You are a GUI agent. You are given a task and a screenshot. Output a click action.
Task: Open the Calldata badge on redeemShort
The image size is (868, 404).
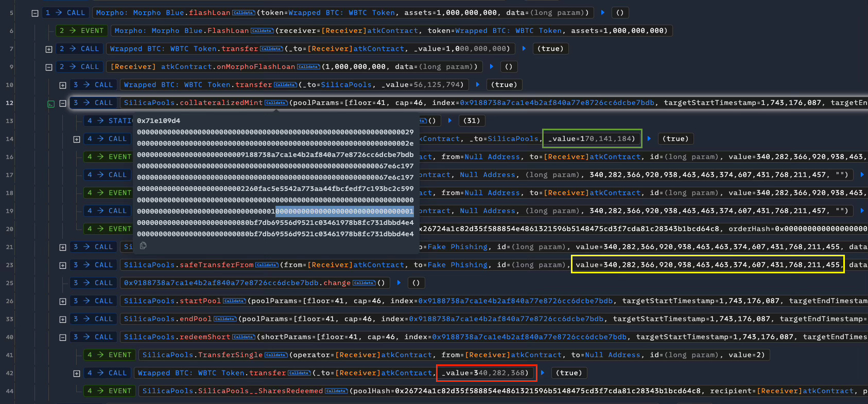click(x=244, y=337)
